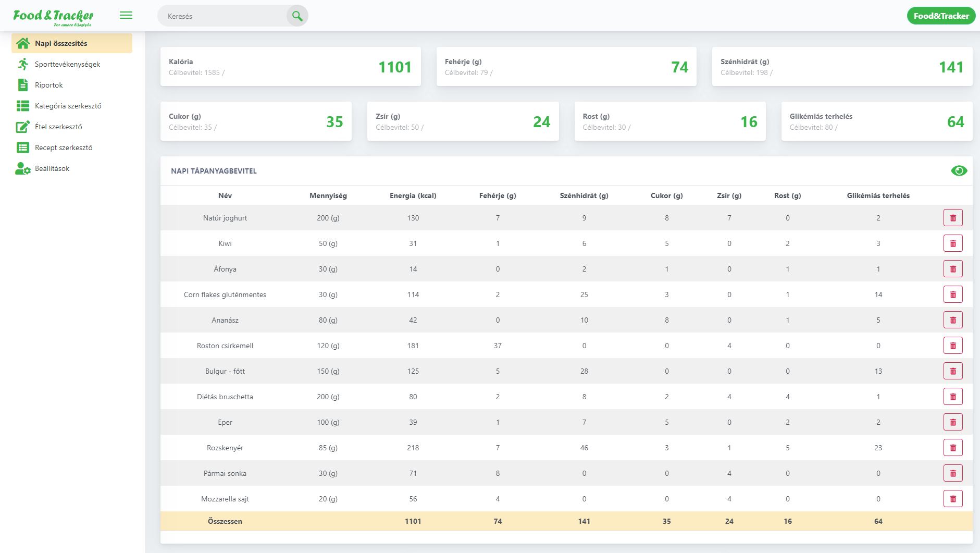Click the Riportok document icon
Screen dimensions: 980x553
point(23,85)
